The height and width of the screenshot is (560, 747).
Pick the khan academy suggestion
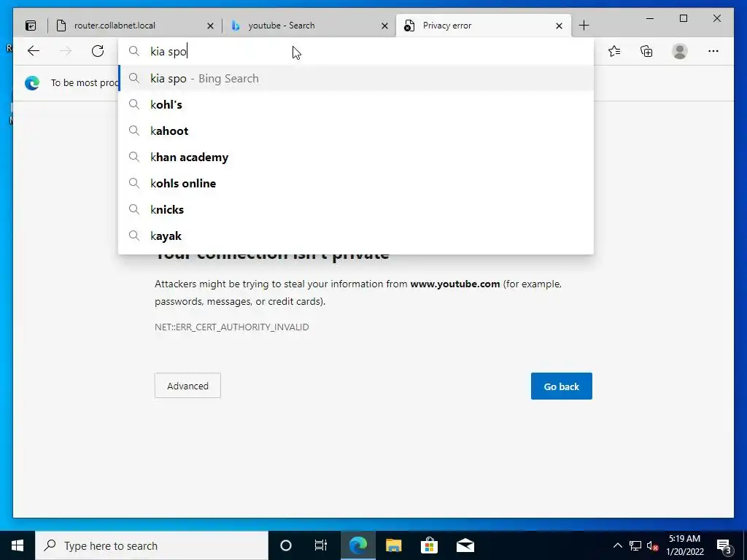pos(356,157)
